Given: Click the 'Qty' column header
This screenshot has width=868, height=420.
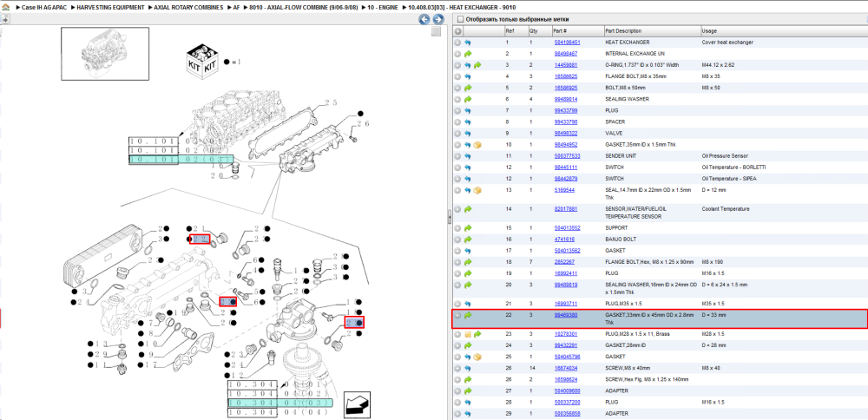Looking at the screenshot, I should [540, 31].
